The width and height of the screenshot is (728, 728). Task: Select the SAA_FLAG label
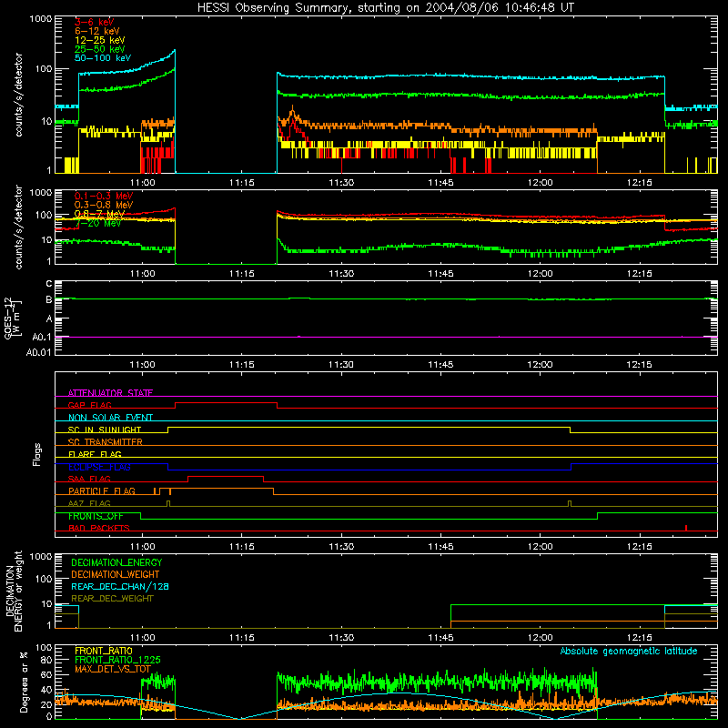[x=89, y=479]
